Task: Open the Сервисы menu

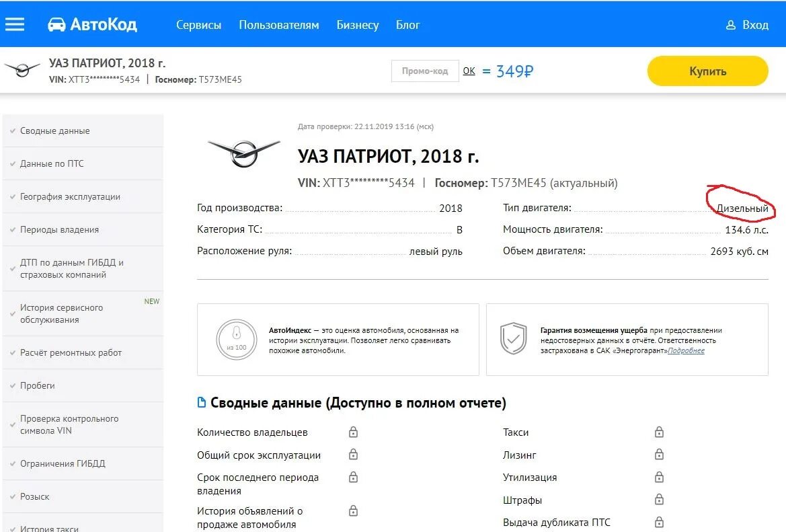Action: pyautogui.click(x=198, y=25)
